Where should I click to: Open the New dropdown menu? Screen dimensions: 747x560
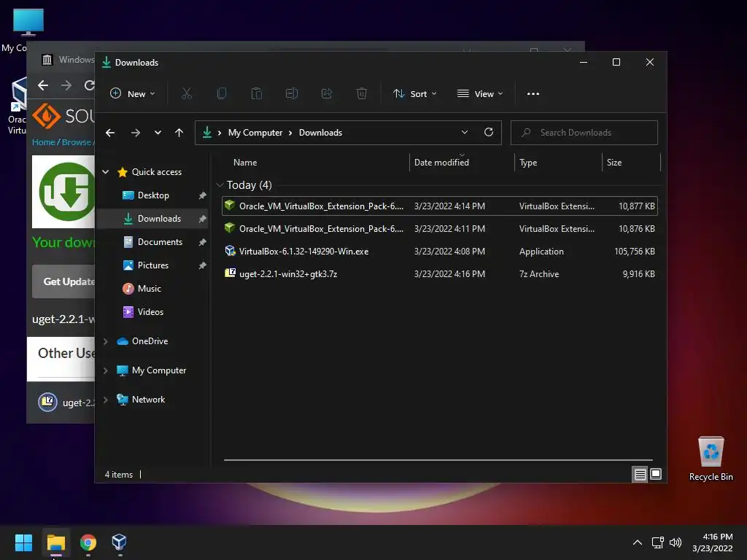(133, 94)
